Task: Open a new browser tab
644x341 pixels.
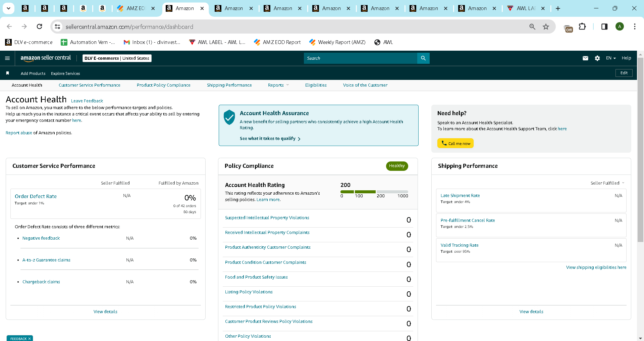Action: tap(558, 8)
